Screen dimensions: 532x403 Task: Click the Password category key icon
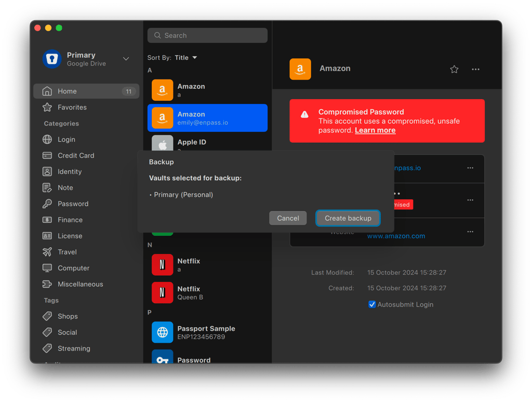point(47,204)
